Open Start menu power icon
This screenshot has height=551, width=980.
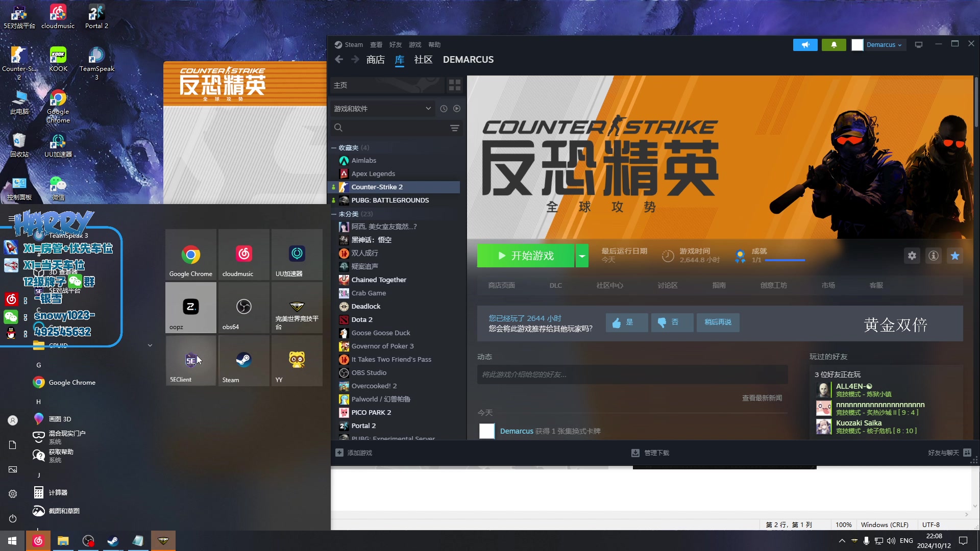point(13,519)
